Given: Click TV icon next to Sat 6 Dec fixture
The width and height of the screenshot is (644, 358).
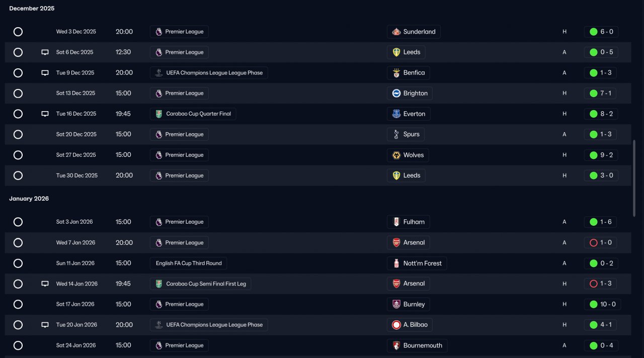Looking at the screenshot, I should point(45,52).
